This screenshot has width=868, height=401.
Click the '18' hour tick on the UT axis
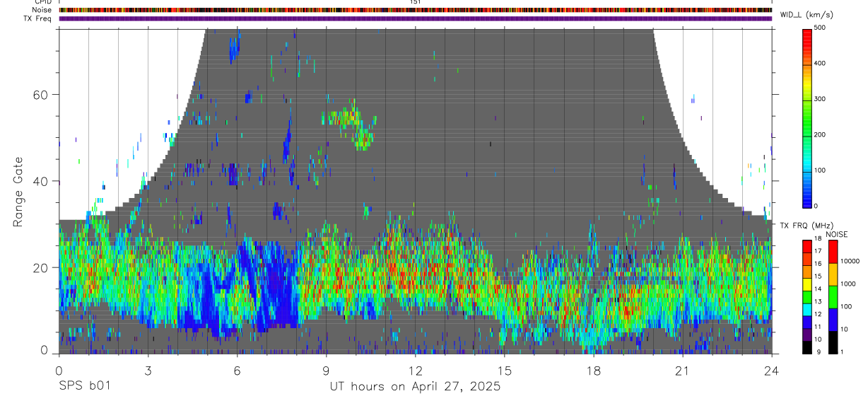coord(594,371)
